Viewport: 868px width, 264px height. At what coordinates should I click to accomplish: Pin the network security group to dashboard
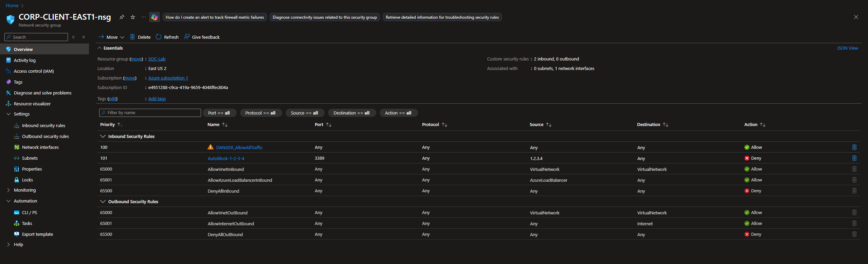[122, 17]
